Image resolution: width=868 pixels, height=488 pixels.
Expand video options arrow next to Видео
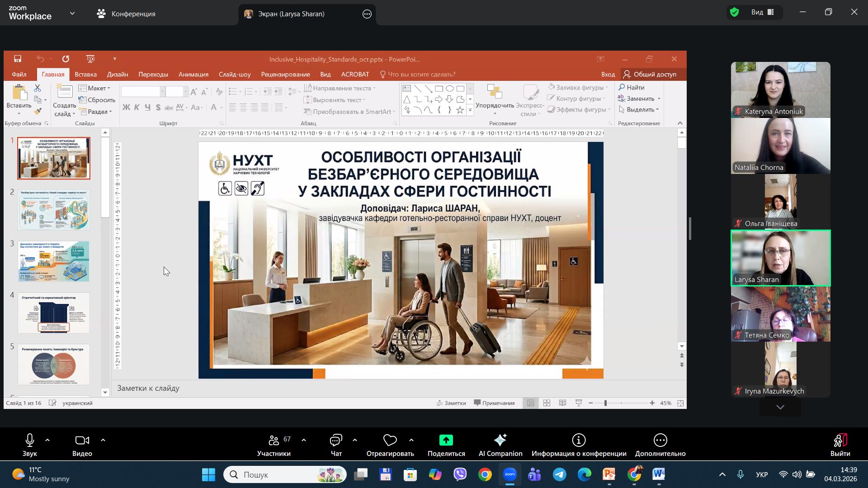click(103, 440)
